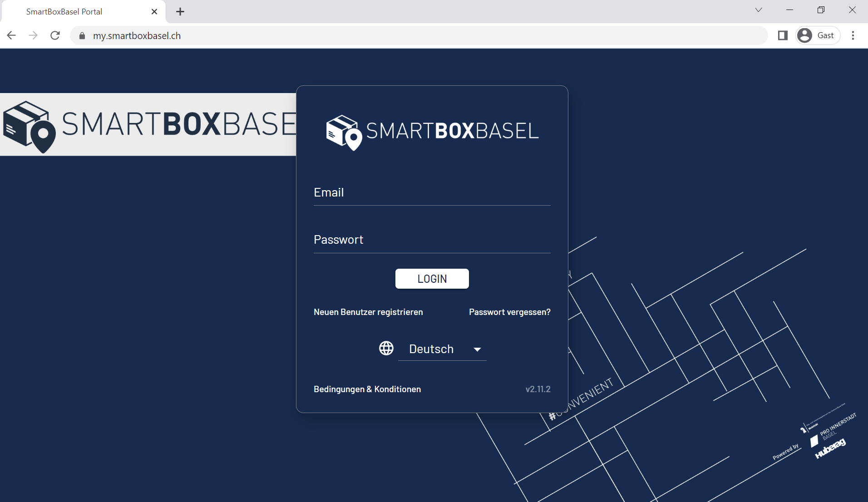Click the Gast profile avatar

coord(805,35)
